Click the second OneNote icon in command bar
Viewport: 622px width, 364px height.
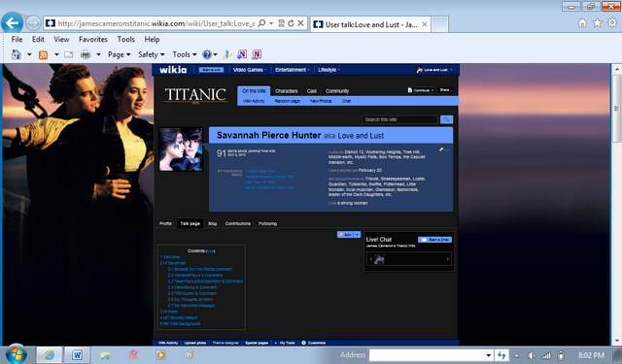[x=257, y=54]
